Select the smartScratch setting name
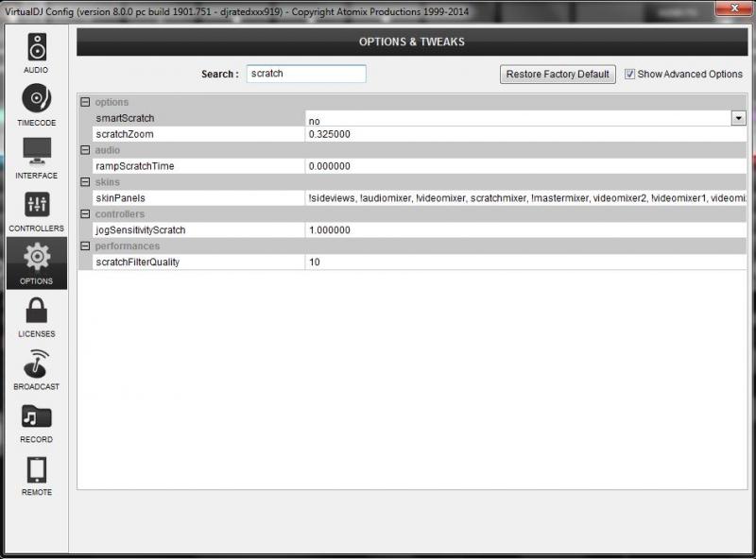Image resolution: width=756 pixels, height=559 pixels. point(125,118)
